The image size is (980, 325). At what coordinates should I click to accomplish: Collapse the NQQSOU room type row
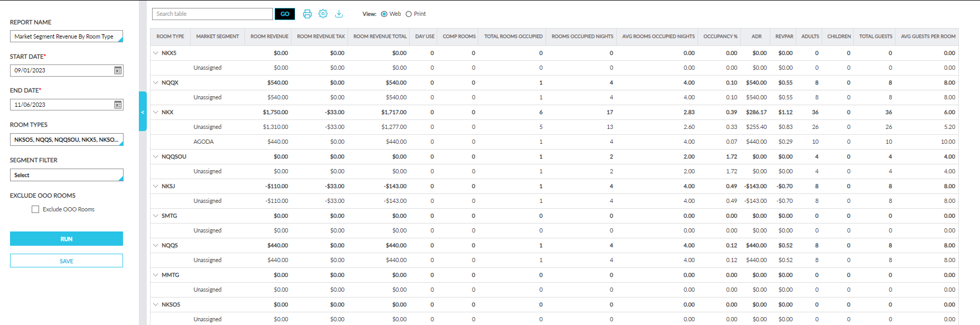[156, 156]
